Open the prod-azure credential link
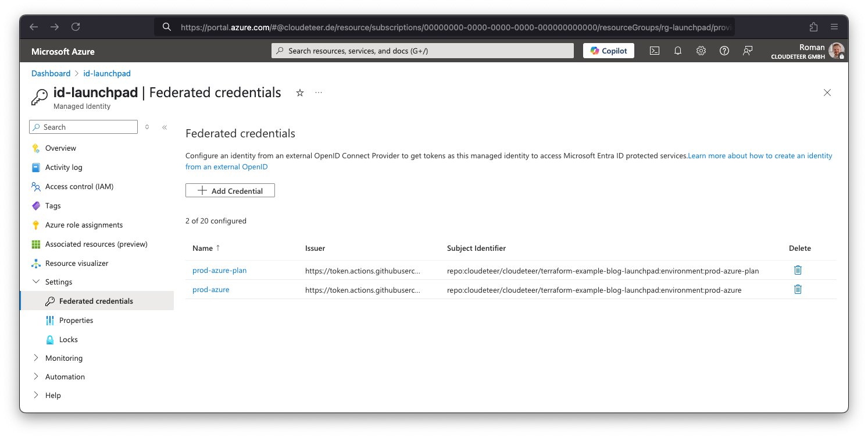The image size is (868, 437). pos(210,290)
